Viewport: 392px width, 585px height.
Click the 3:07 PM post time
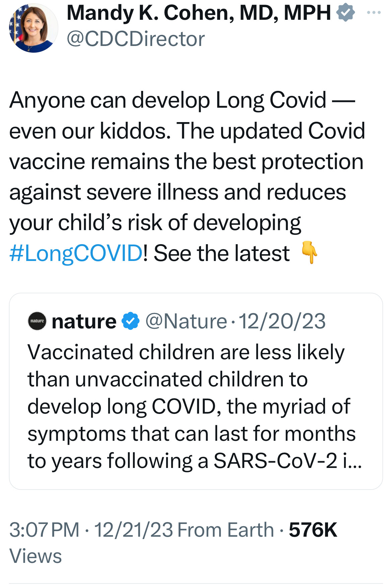click(44, 530)
